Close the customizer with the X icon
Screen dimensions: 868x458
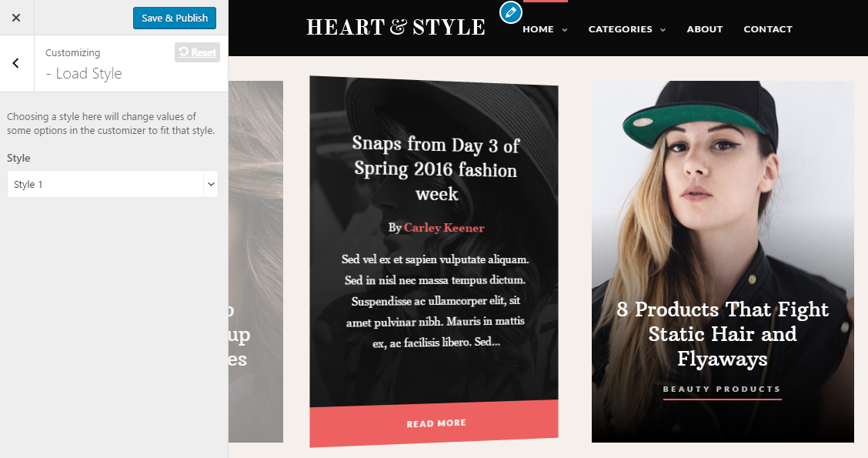(16, 18)
